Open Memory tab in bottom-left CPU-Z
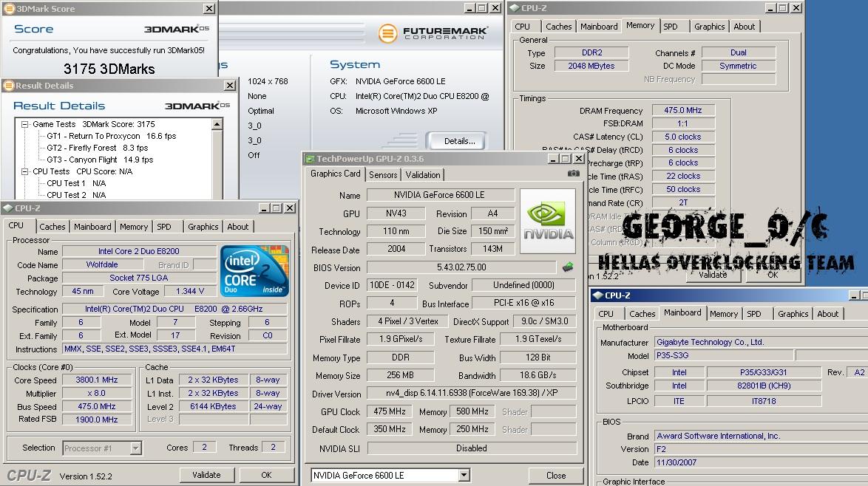This screenshot has height=486, width=868. point(134,227)
